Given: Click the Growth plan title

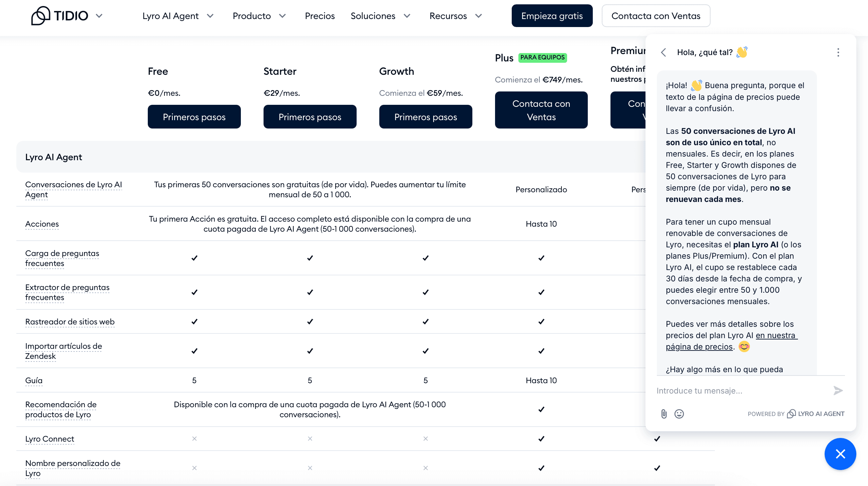Looking at the screenshot, I should coord(396,71).
